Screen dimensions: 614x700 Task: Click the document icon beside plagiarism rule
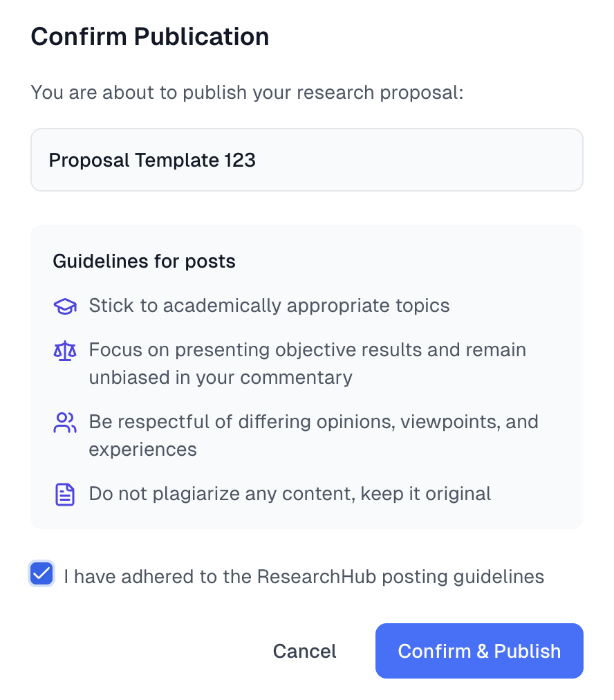[65, 495]
